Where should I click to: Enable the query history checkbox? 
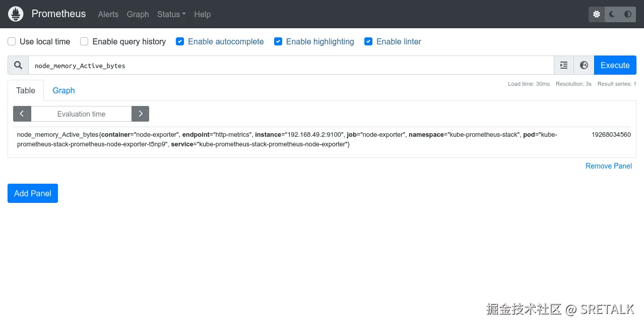tap(85, 41)
